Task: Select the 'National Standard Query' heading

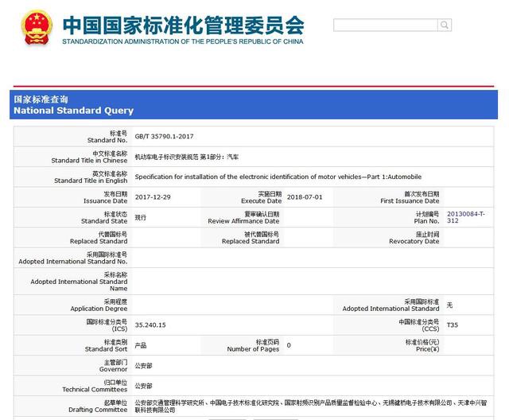Action: (73, 111)
